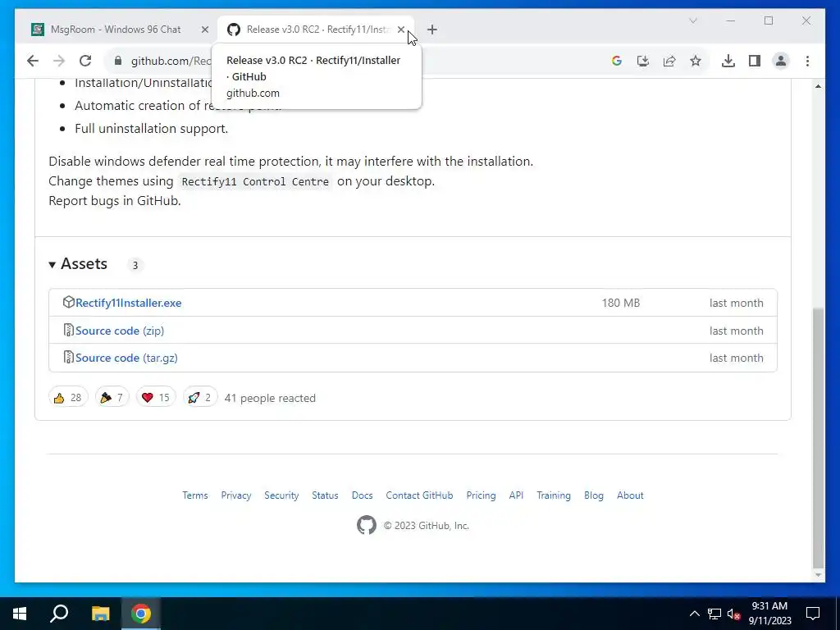The height and width of the screenshot is (630, 840).
Task: Show hidden system tray icons
Action: pos(694,614)
